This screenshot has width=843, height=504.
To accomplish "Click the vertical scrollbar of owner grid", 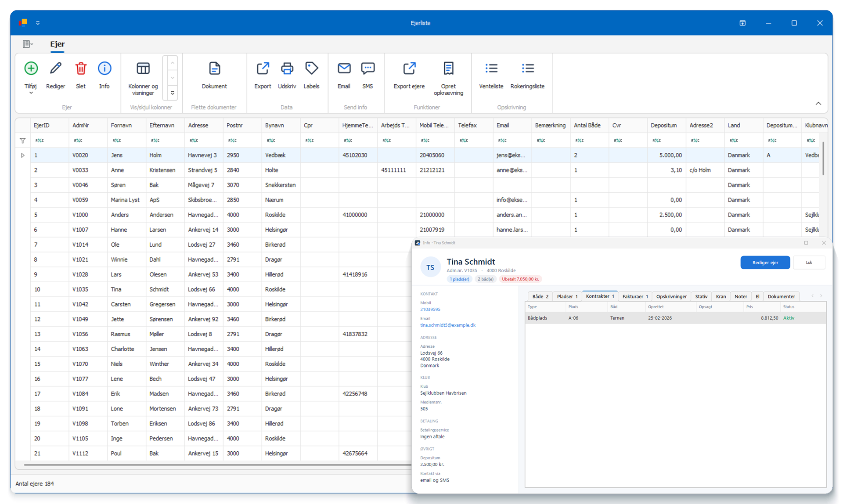I will point(823,158).
